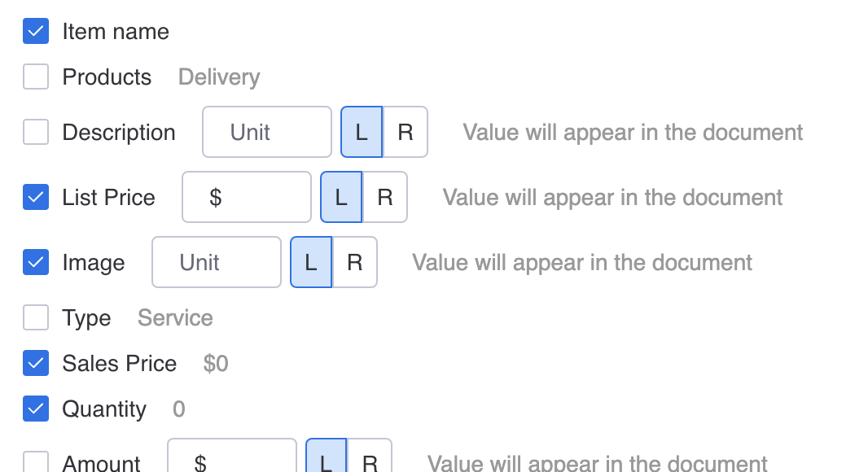
Task: Click the Amount $ input field
Action: tap(232, 461)
